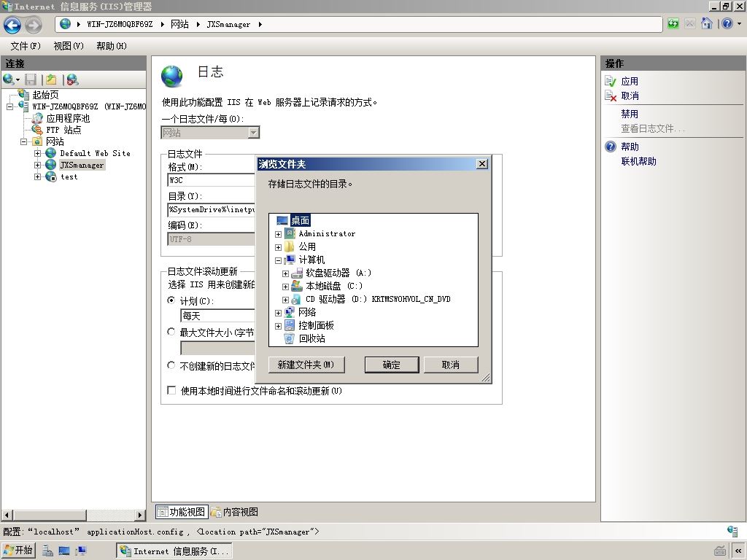
Task: Click 确定 in the browse dialog
Action: (392, 365)
